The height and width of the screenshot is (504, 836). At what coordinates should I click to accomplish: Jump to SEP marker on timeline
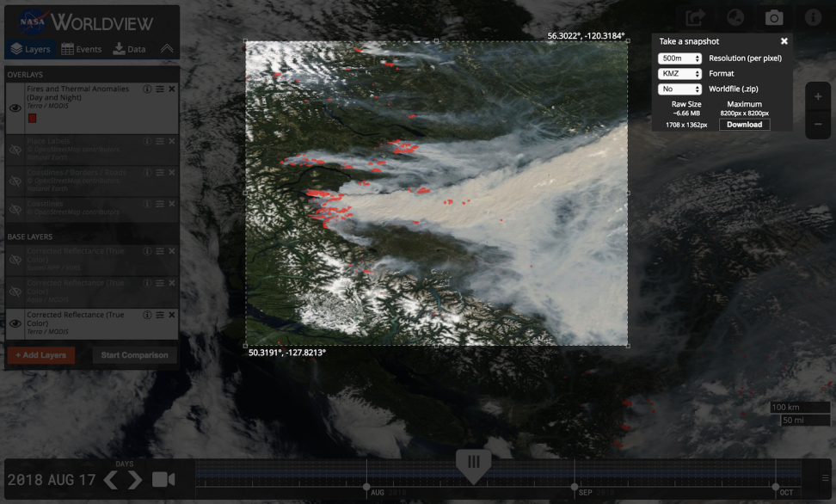575,487
